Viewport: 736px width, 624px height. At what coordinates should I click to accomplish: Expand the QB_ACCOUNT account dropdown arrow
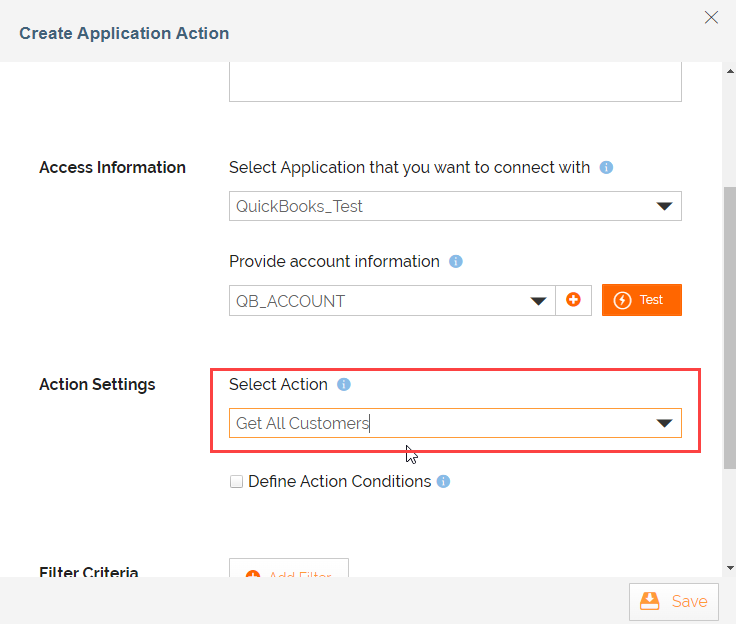click(x=540, y=301)
